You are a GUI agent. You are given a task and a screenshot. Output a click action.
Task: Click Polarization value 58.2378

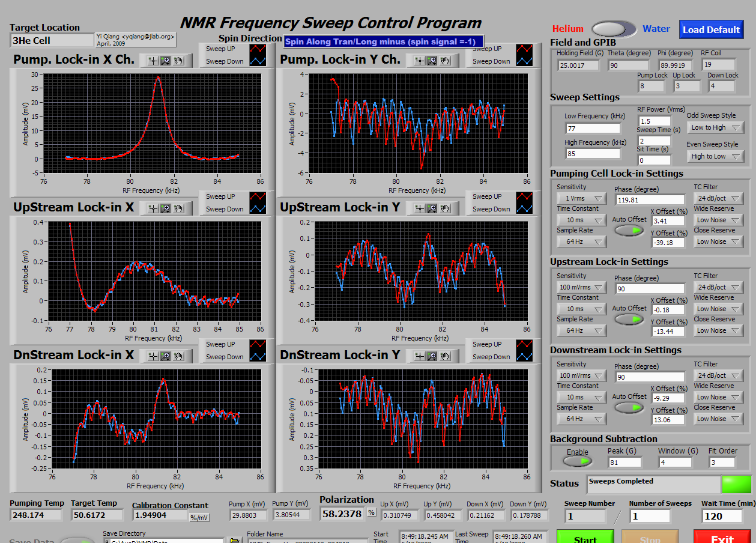(342, 514)
